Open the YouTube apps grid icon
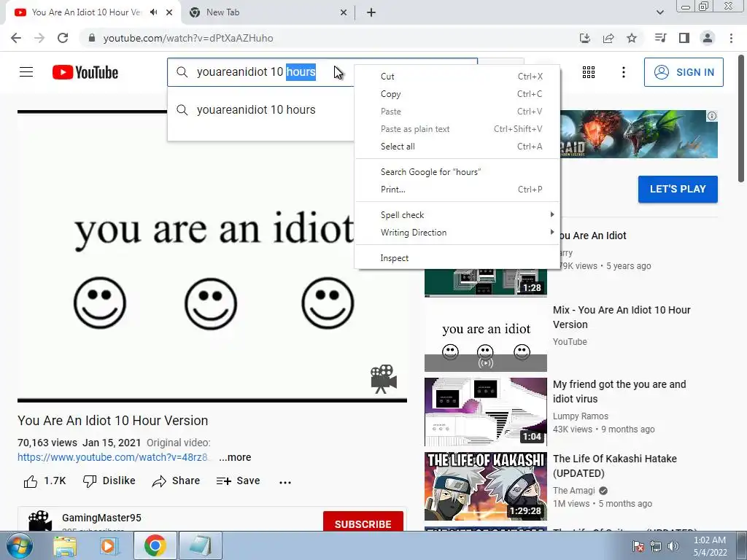Screen dimensions: 747x560 [x=589, y=72]
